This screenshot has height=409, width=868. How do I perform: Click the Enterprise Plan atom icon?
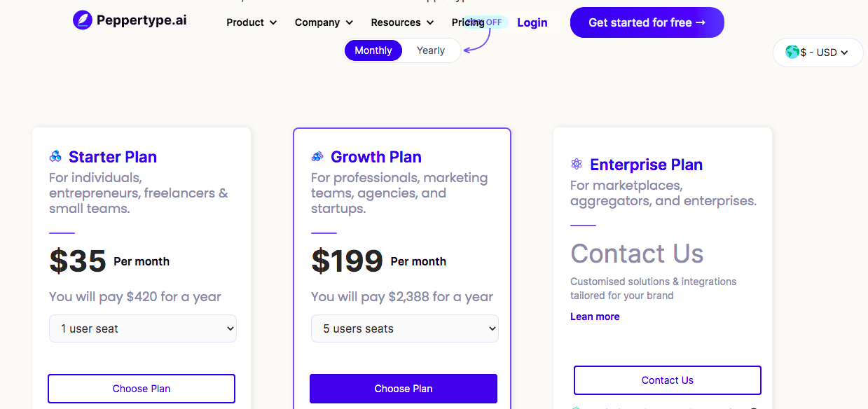click(x=577, y=164)
